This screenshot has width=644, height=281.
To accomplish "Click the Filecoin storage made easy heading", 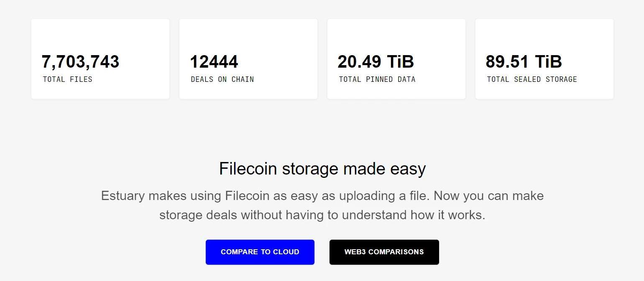I will [322, 169].
